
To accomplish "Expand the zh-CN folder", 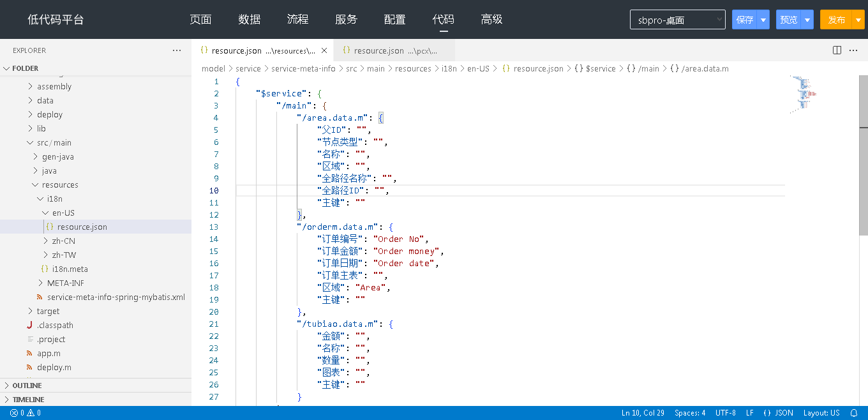I will click(x=63, y=241).
